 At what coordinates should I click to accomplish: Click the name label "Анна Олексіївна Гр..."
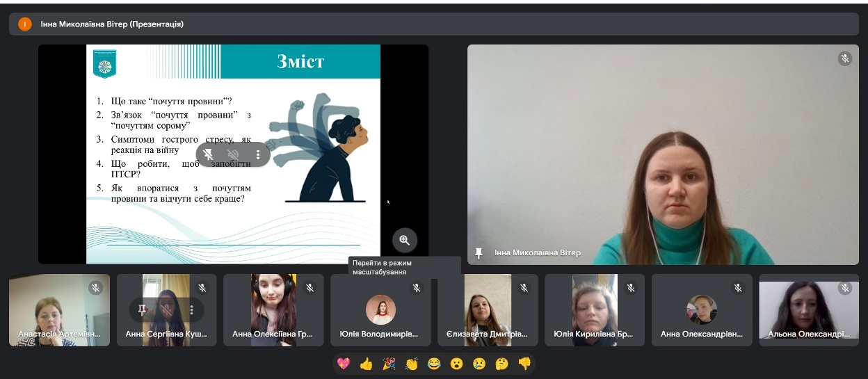[273, 334]
